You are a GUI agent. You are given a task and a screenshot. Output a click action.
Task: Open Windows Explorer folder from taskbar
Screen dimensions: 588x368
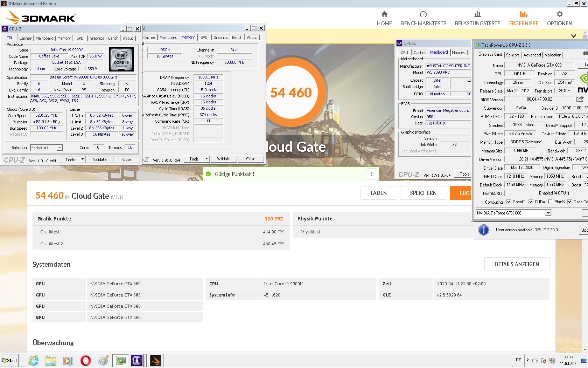click(x=51, y=361)
